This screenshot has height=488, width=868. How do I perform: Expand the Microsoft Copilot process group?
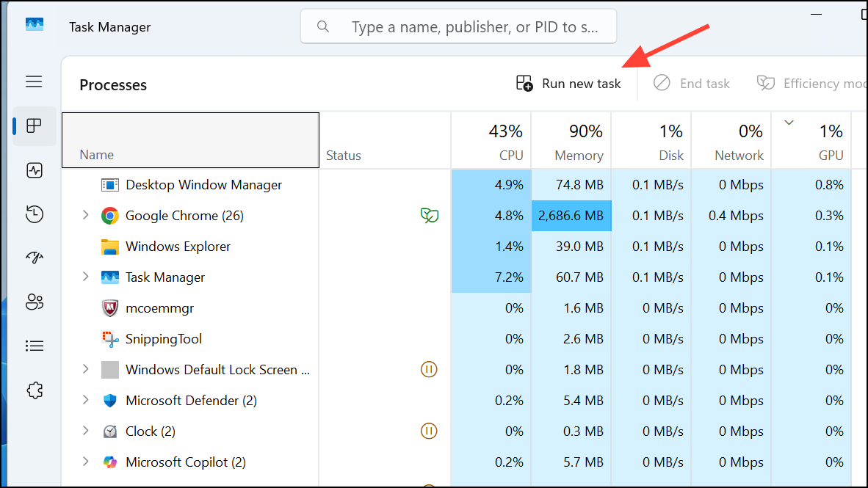click(85, 462)
